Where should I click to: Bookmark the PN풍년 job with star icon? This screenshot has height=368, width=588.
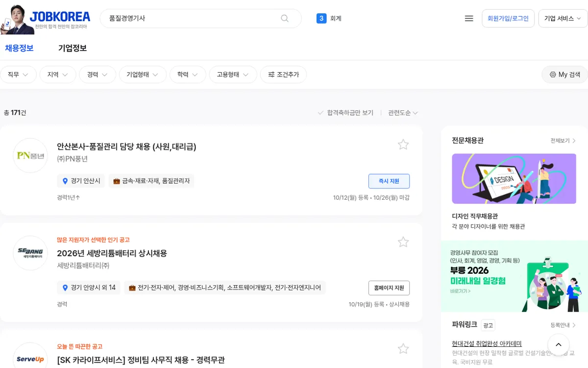tap(403, 144)
